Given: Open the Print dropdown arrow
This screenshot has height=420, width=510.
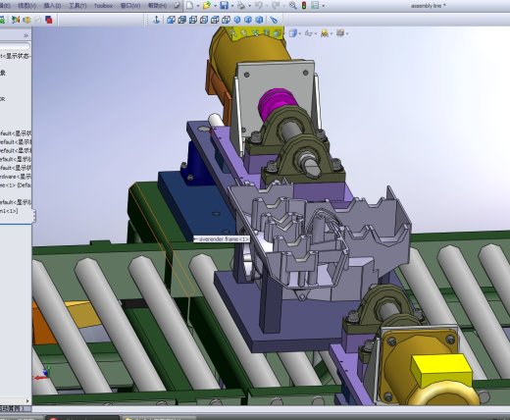Looking at the screenshot, I should pyautogui.click(x=249, y=6).
